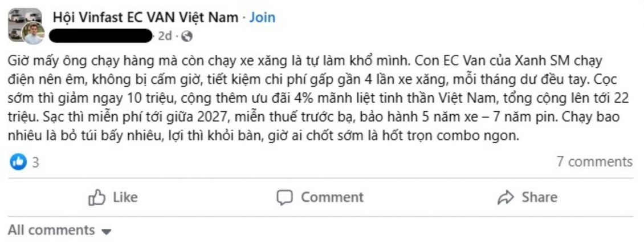Viewport: 644px width, 251px height.
Task: Open the "7 comments" link
Action: [594, 161]
